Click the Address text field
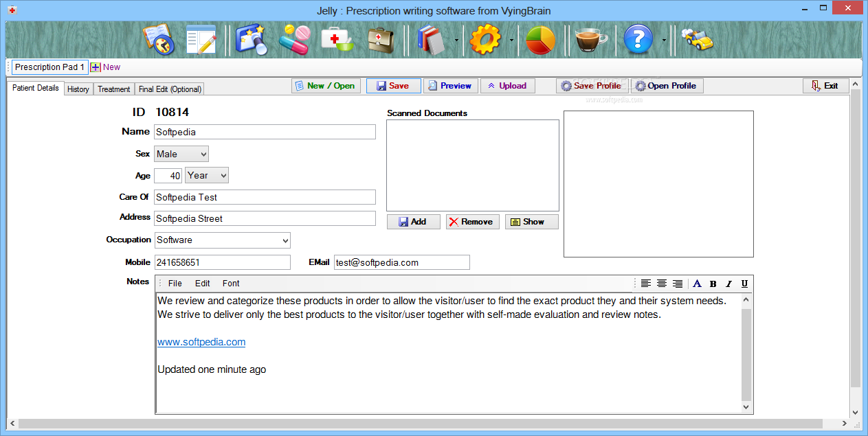Viewport: 868px width, 436px height. click(265, 218)
